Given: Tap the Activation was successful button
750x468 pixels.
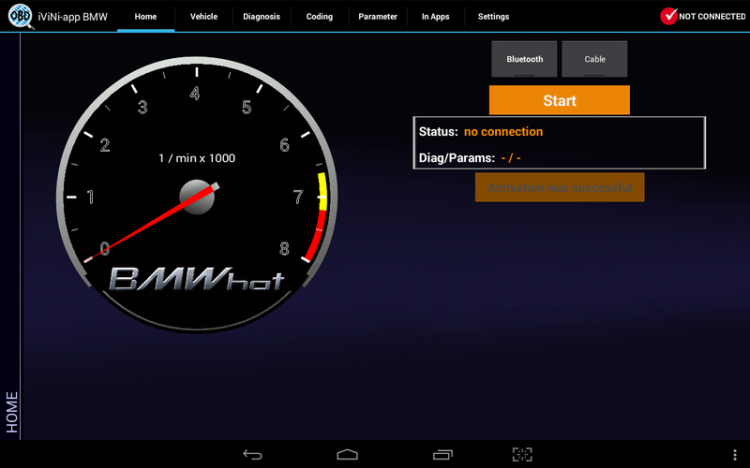Looking at the screenshot, I should point(560,188).
